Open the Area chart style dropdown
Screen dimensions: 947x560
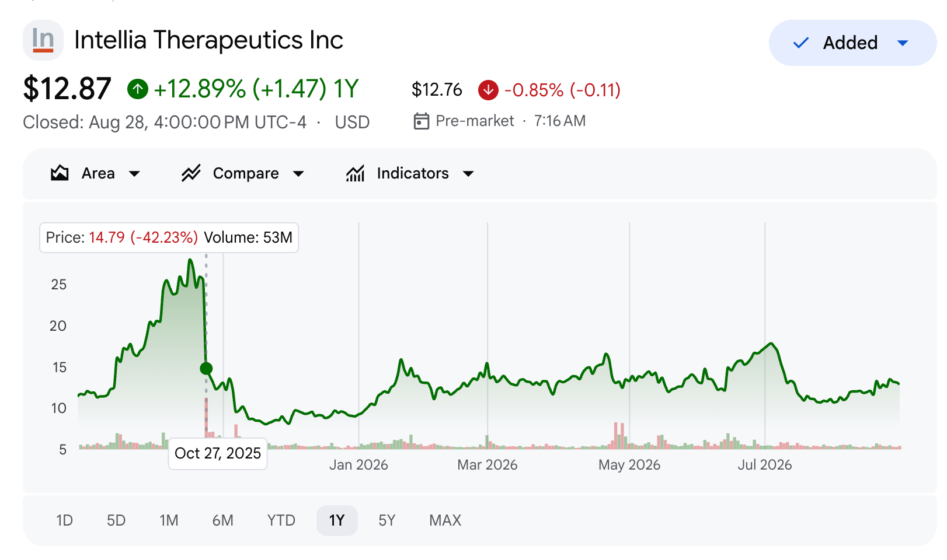[x=96, y=173]
